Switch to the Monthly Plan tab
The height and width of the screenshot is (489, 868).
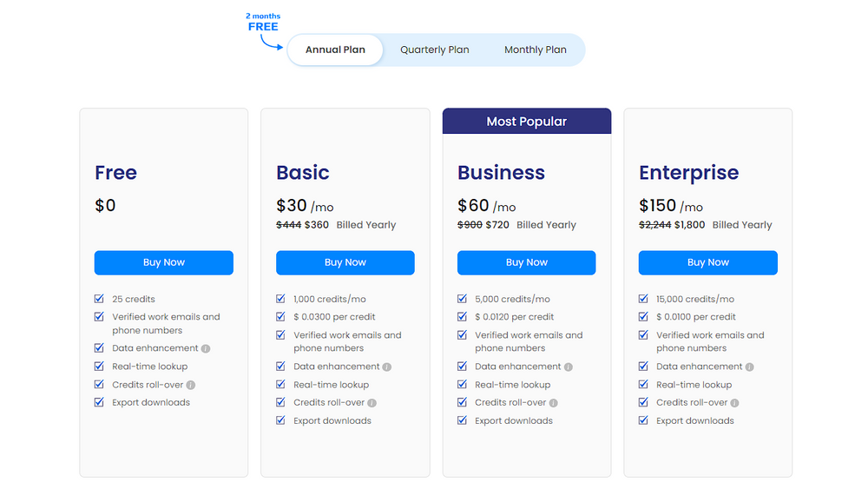(x=536, y=50)
